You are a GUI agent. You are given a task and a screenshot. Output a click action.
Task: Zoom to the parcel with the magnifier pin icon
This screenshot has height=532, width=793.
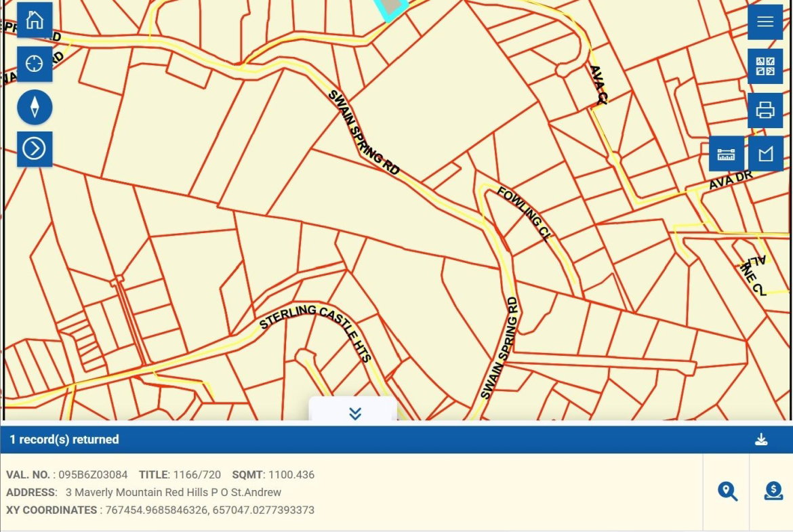[x=727, y=491]
